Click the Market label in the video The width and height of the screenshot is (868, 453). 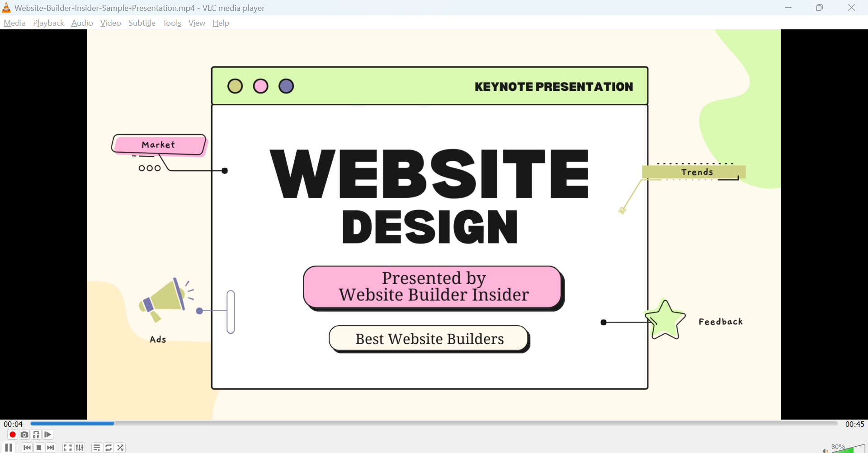pyautogui.click(x=158, y=145)
